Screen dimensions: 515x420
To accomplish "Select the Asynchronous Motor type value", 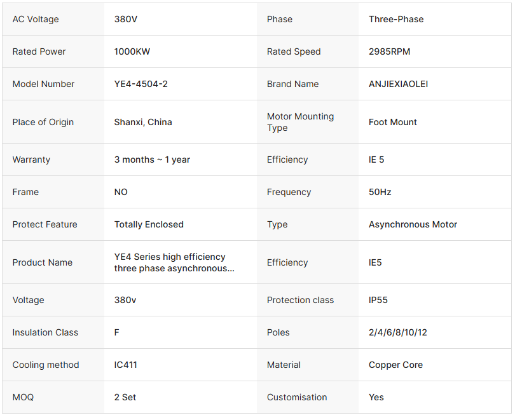I will pos(413,224).
